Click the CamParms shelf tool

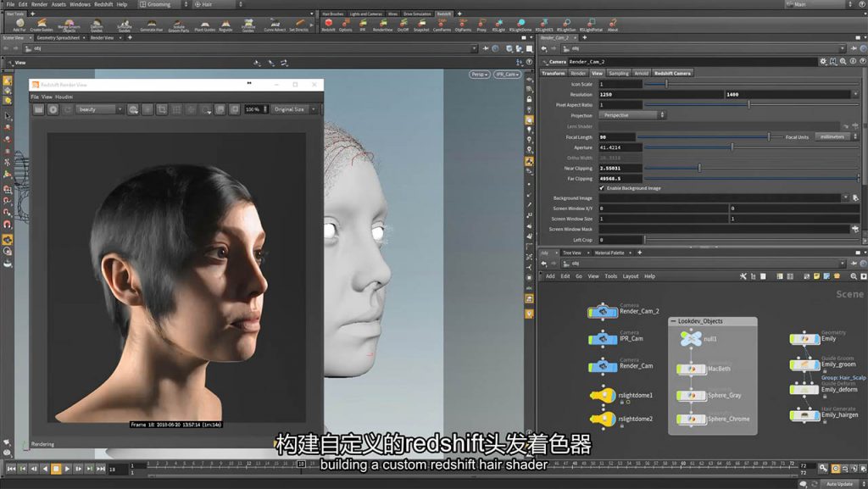tap(442, 25)
